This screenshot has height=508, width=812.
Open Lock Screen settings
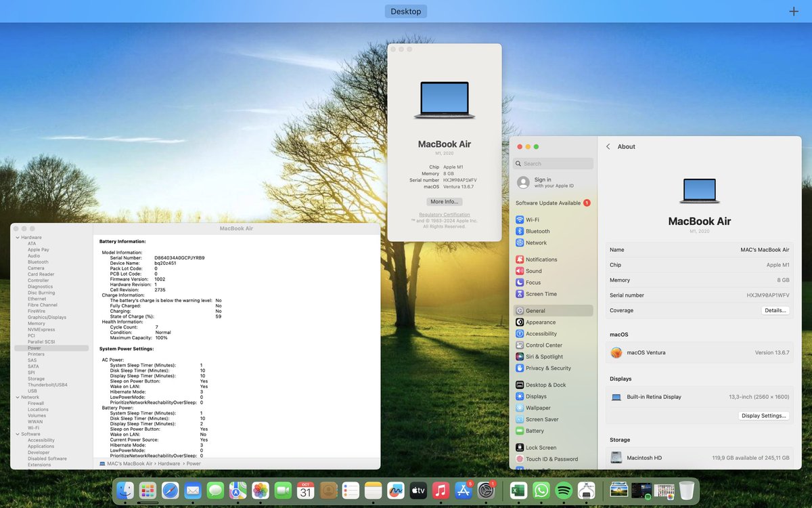pos(553,448)
